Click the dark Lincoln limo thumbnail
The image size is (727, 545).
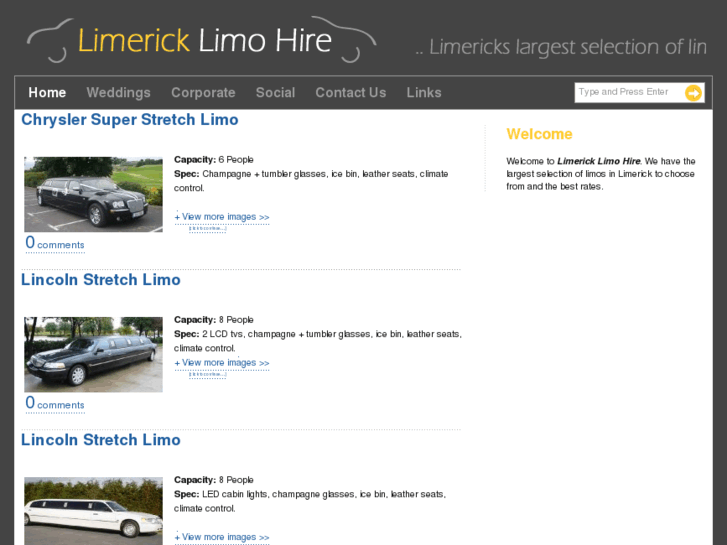[93, 354]
